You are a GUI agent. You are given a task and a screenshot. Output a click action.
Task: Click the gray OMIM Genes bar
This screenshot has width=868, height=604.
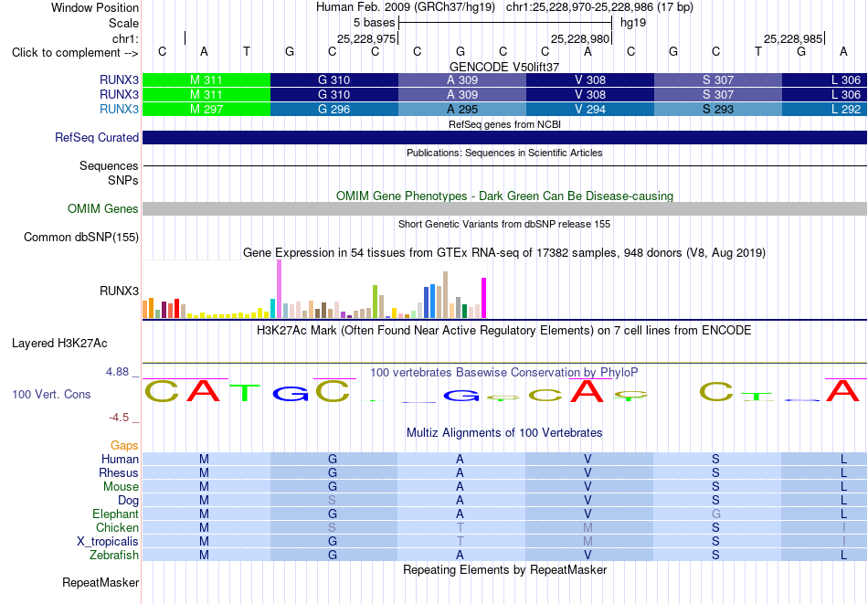tap(504, 208)
